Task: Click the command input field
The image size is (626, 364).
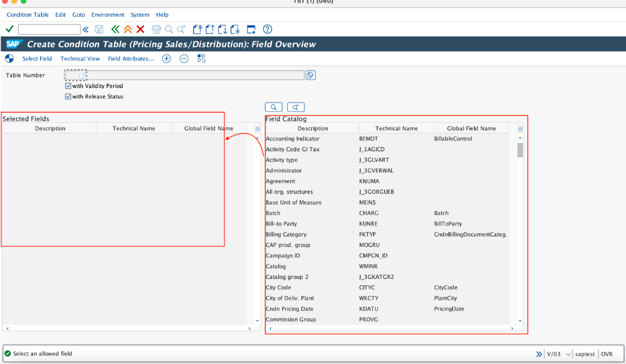Action: [x=49, y=29]
